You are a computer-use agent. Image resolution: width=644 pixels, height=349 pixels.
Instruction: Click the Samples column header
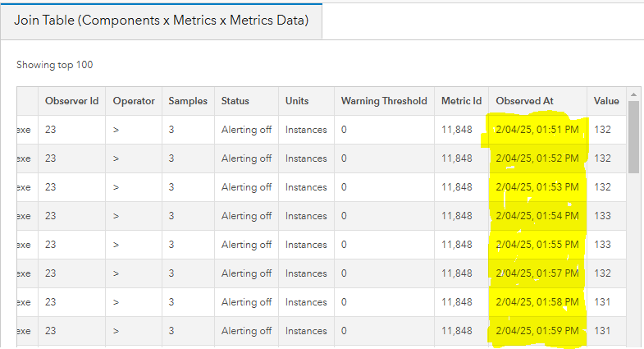188,101
